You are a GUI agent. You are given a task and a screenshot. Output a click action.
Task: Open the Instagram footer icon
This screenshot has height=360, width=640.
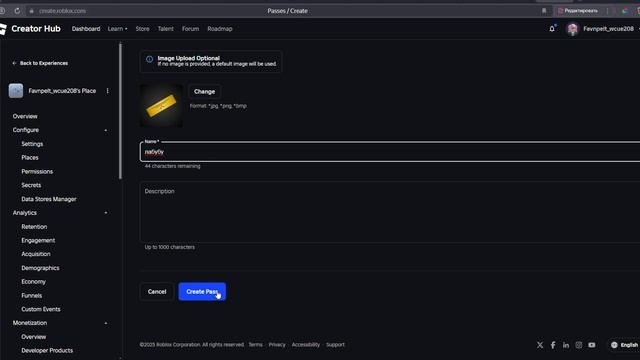(x=579, y=345)
